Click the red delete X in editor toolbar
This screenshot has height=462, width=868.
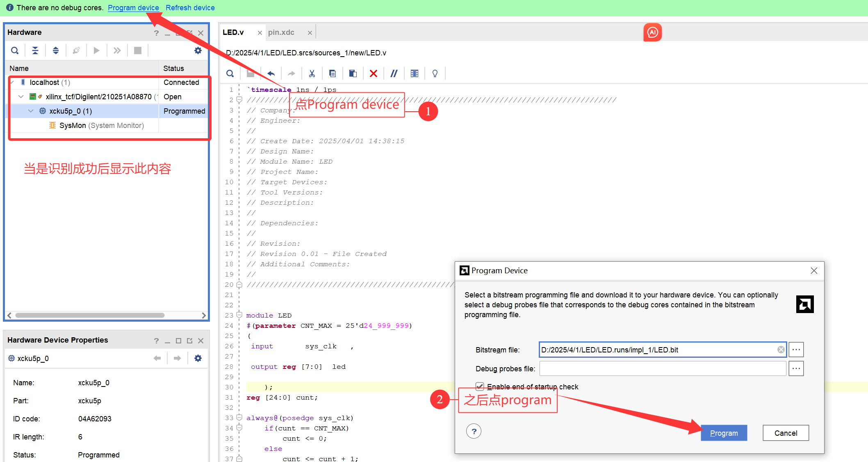pos(373,73)
